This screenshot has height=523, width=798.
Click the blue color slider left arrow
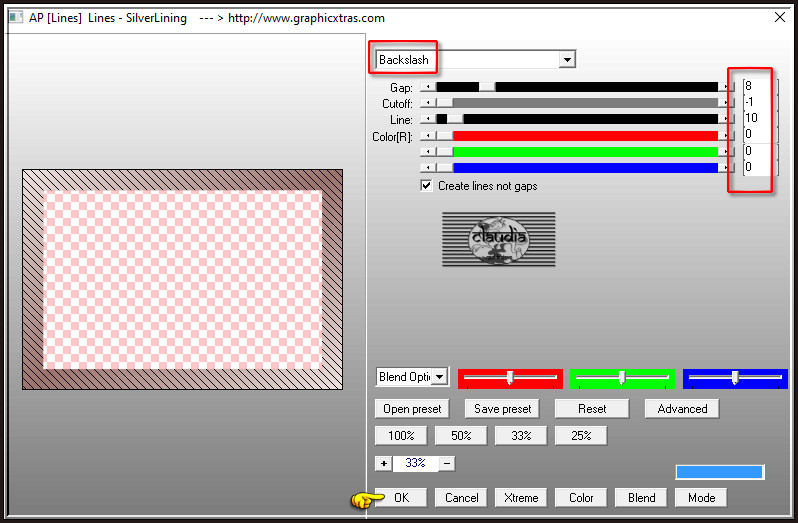(428, 167)
